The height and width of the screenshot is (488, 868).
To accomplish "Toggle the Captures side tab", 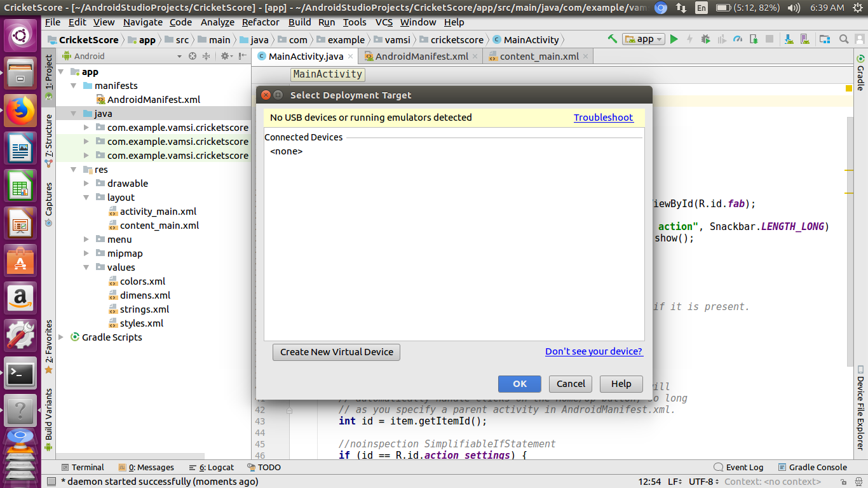I will tap(49, 204).
